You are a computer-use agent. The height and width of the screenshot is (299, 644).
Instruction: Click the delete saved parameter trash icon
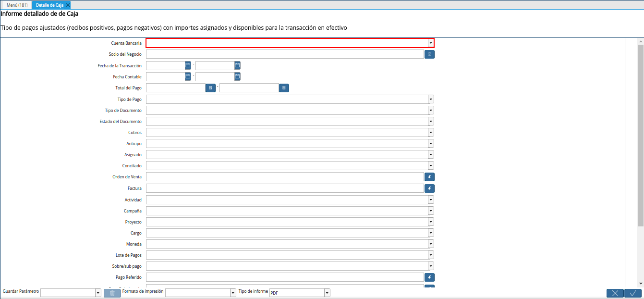112,293
